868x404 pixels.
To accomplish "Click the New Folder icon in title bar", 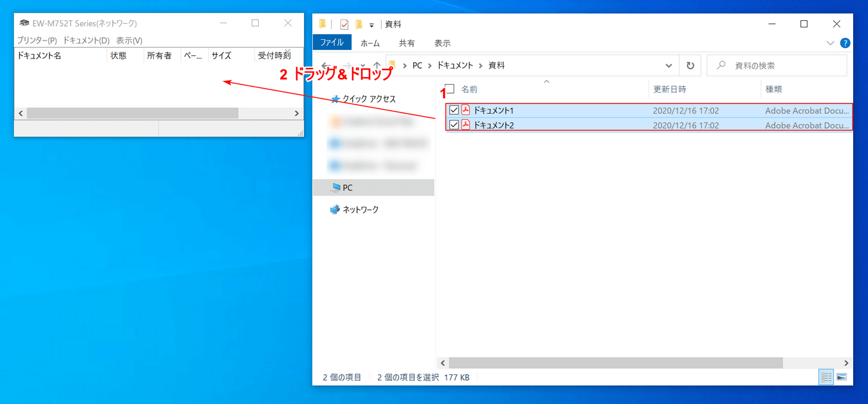I will 359,24.
